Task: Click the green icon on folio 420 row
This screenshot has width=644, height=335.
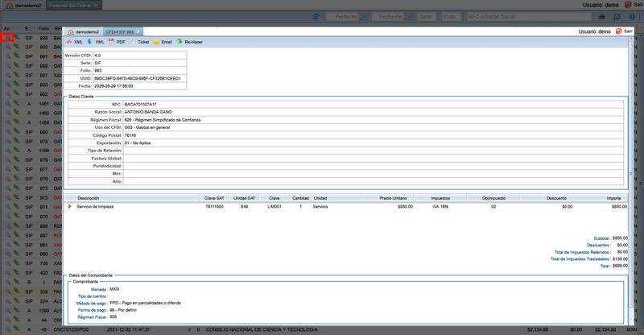Action: pyautogui.click(x=16, y=272)
